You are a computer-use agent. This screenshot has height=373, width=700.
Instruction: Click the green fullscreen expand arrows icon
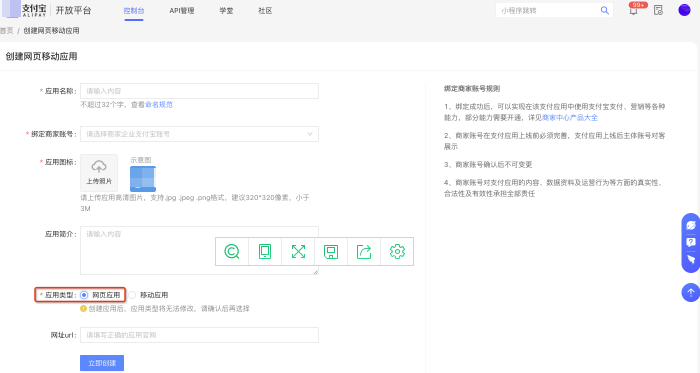click(298, 252)
